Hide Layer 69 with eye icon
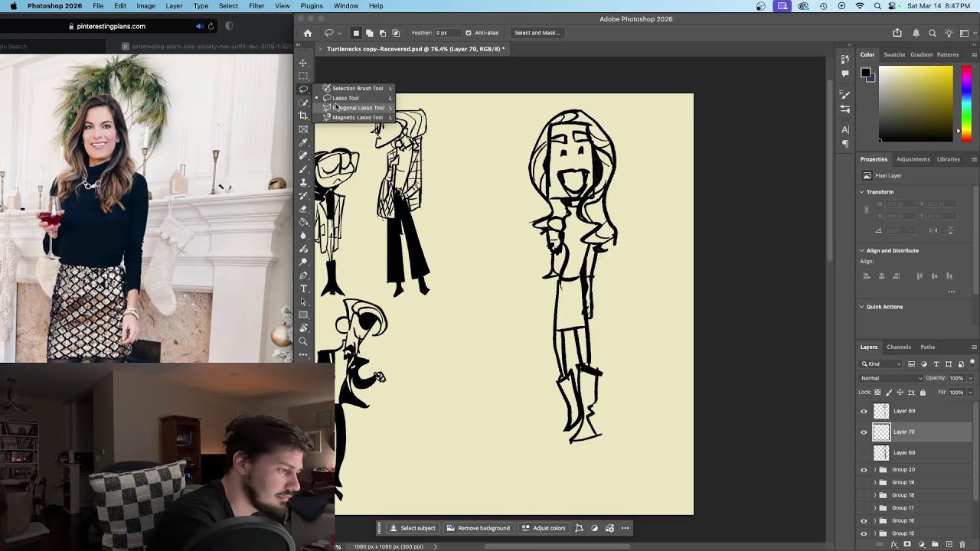 (x=864, y=411)
